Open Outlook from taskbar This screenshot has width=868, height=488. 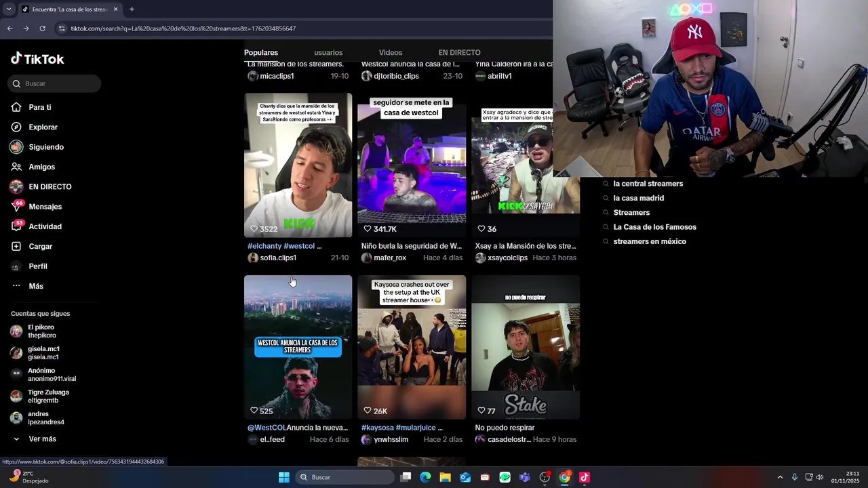(465, 477)
